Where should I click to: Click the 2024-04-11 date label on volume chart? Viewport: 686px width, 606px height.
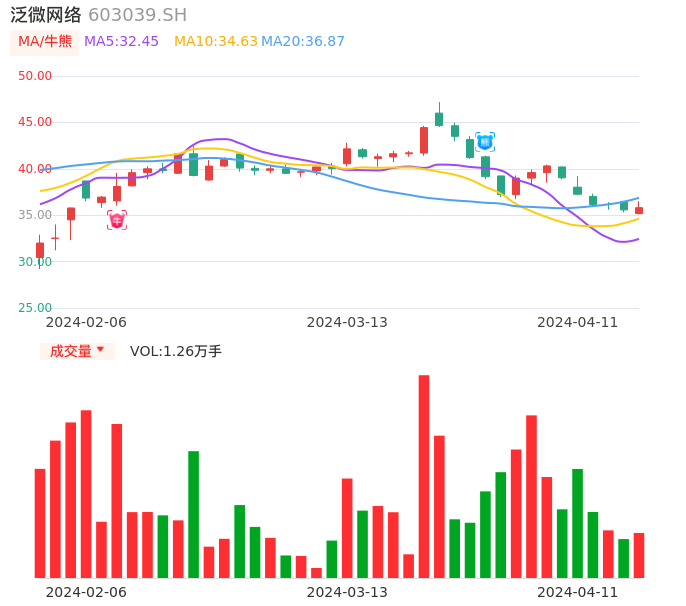coord(578,592)
